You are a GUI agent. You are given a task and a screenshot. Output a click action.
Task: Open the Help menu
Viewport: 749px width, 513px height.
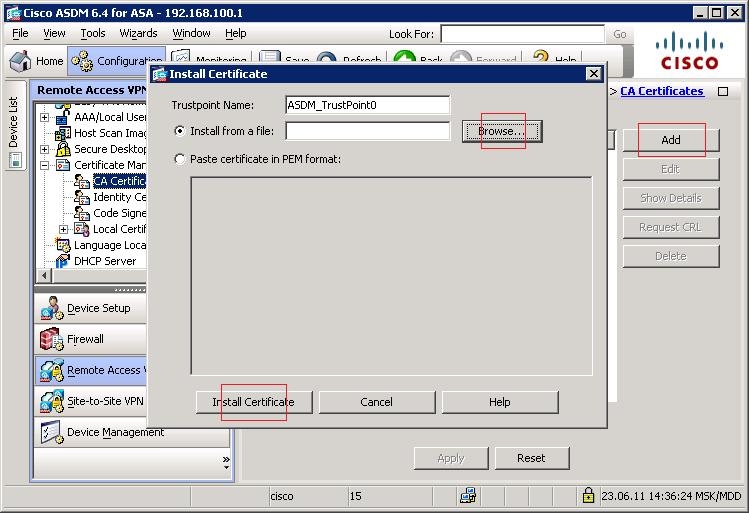(x=235, y=33)
